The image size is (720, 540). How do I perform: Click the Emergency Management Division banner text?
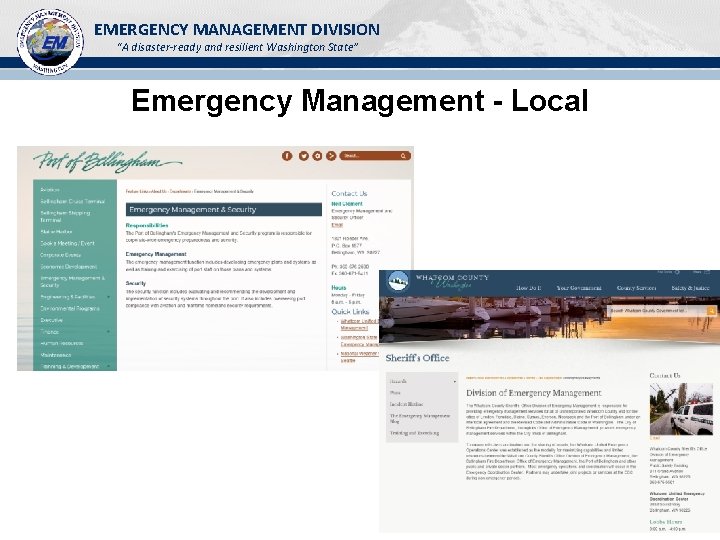pos(237,30)
